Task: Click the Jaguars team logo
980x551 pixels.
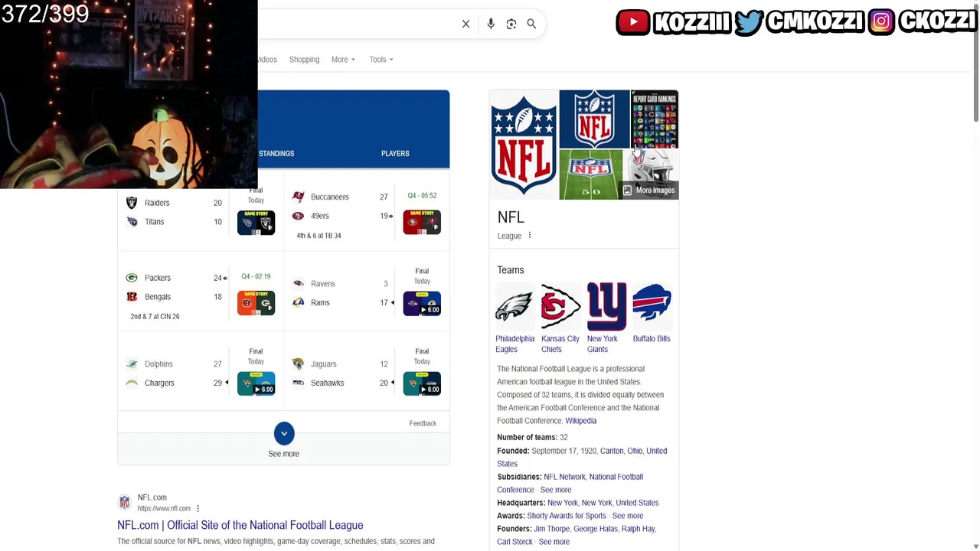Action: [298, 364]
